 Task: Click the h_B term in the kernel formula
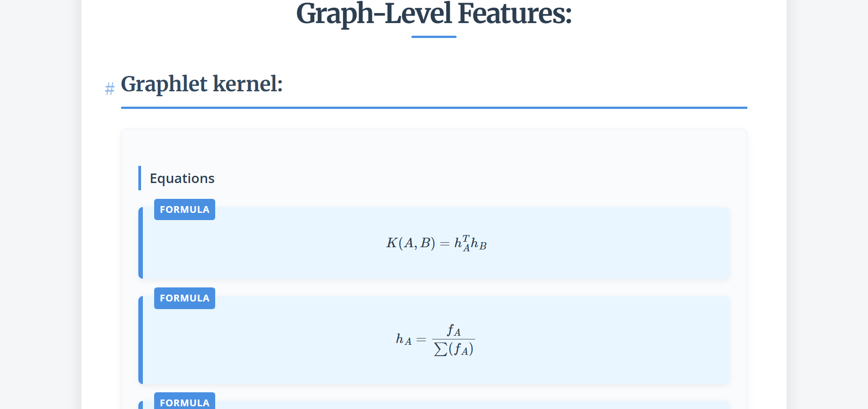click(x=479, y=244)
